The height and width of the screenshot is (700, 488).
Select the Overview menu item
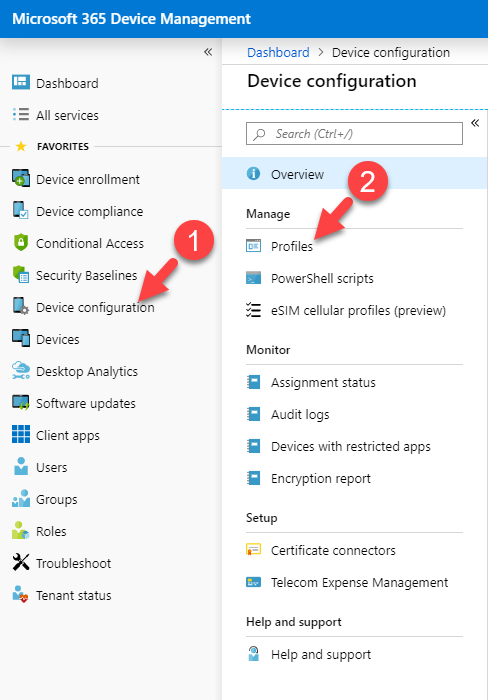355,173
